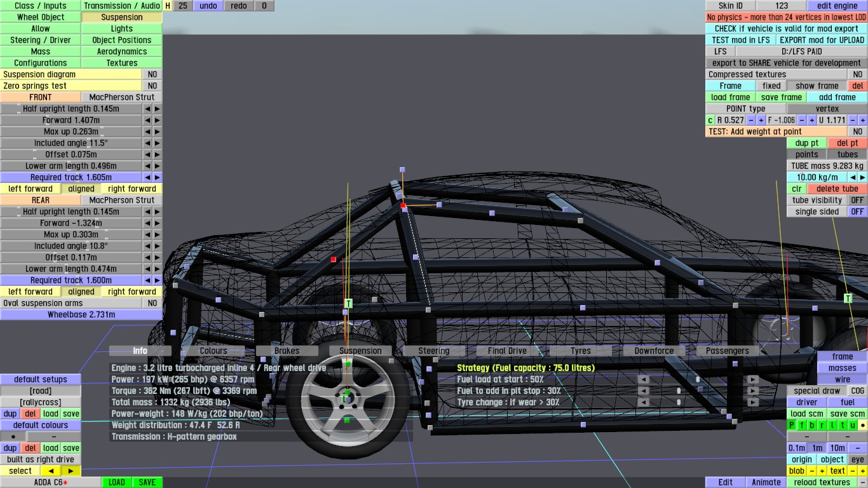Switch to the l (left) view button
Viewport: 868px width, 488px height.
point(832,425)
